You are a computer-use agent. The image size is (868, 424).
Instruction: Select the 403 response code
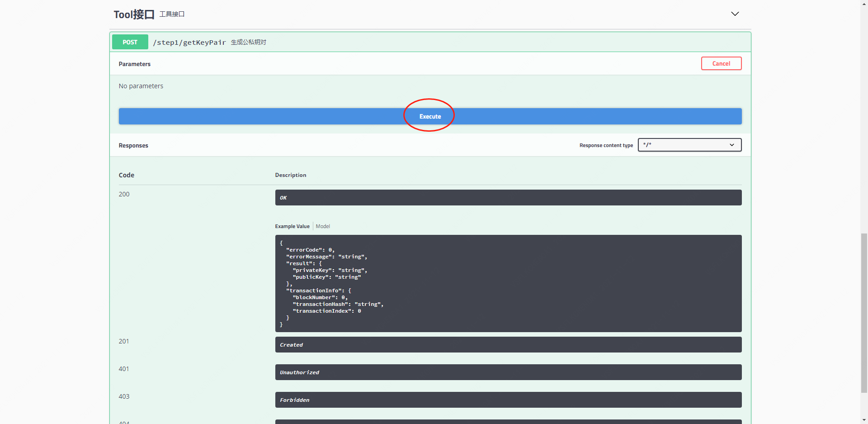point(124,396)
